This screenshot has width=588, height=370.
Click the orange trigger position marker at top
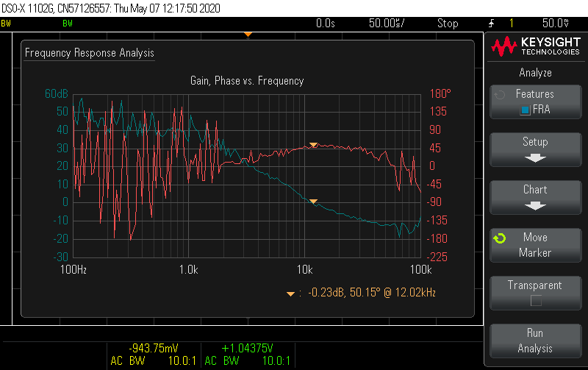coord(248,35)
